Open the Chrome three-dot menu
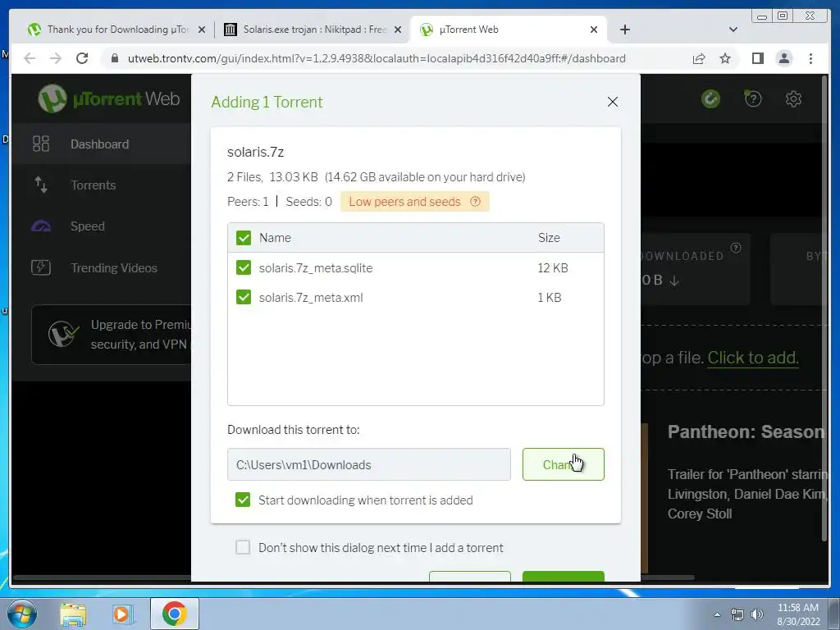 [810, 58]
